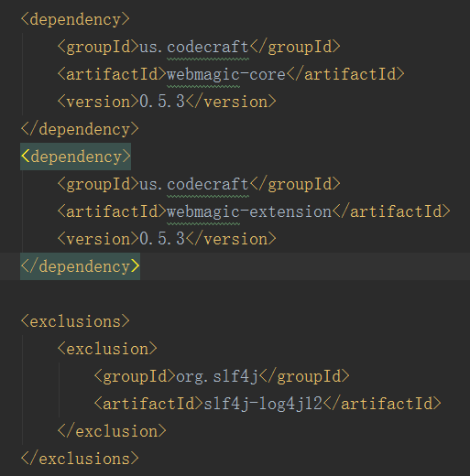This screenshot has width=470, height=476.
Task: Click closing artifactId tag after webmagic-core
Action: point(345,75)
